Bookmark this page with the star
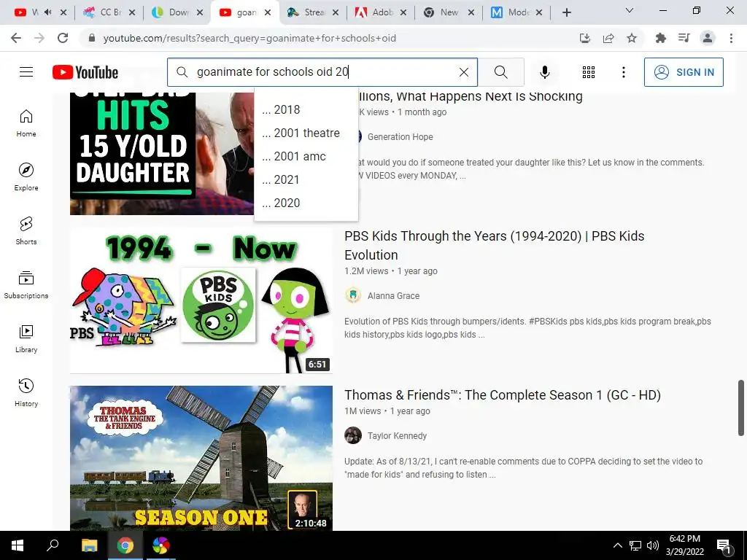The width and height of the screenshot is (747, 560). click(x=632, y=38)
